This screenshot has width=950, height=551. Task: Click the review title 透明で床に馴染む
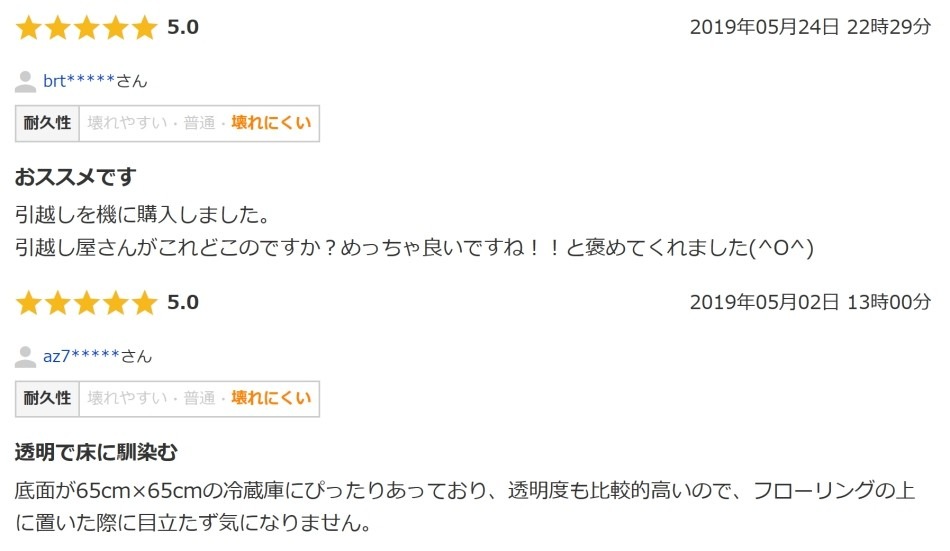tap(96, 452)
